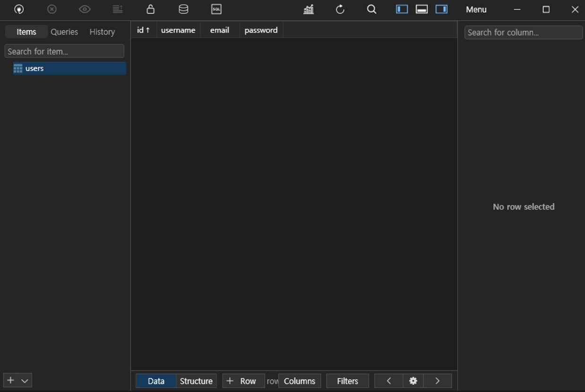585x392 pixels.
Task: Click the Filters button
Action: point(347,381)
